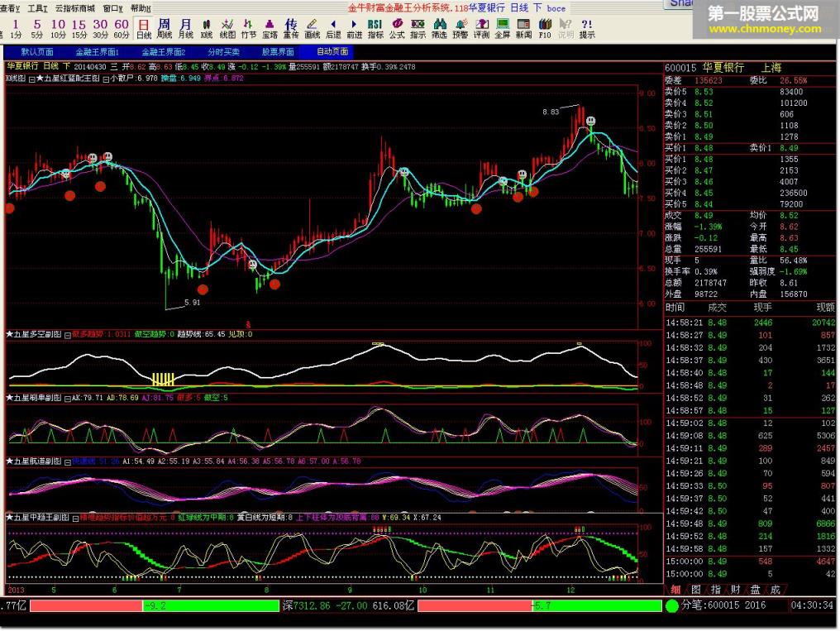The image size is (840, 631).
Task: Switch to the 默认页面 tab
Action: (37, 51)
